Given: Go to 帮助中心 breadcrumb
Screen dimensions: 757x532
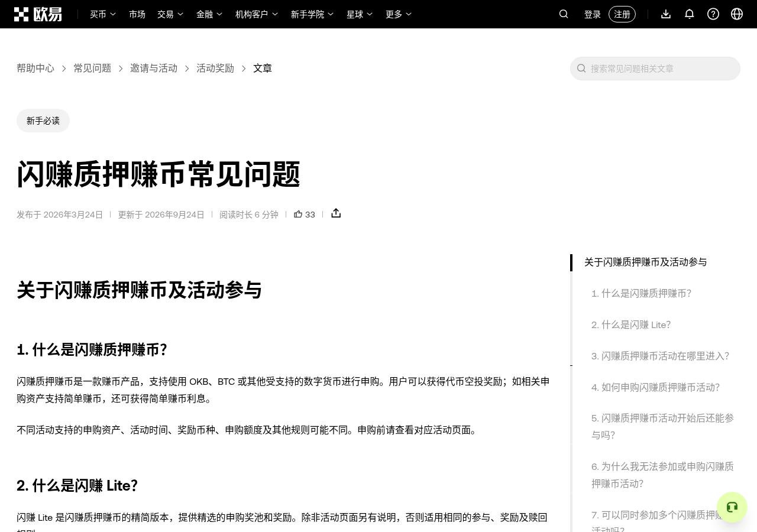Looking at the screenshot, I should coord(35,68).
